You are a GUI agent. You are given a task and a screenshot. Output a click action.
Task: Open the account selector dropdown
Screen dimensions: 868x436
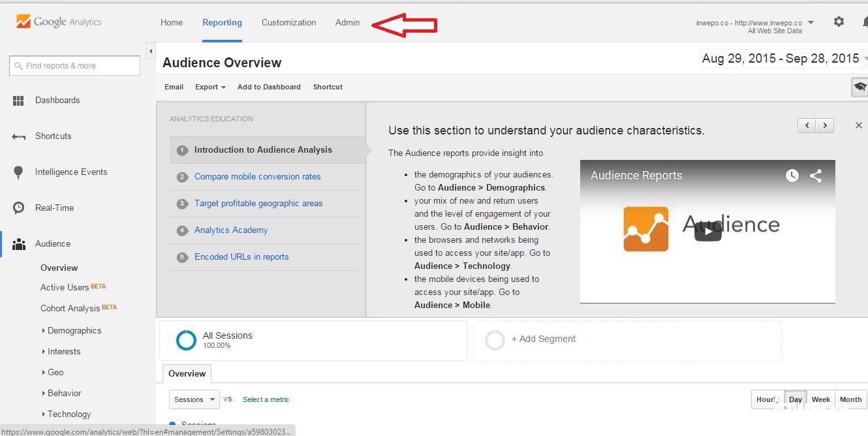coord(754,26)
